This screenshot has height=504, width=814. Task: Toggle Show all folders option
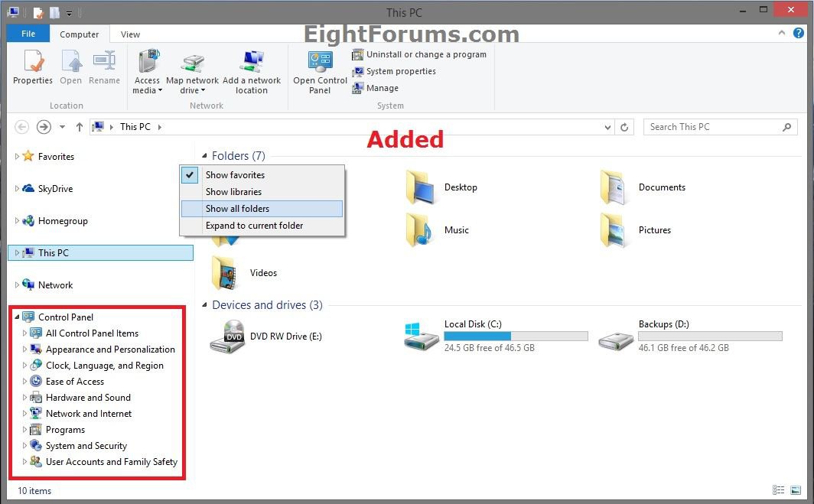click(237, 209)
